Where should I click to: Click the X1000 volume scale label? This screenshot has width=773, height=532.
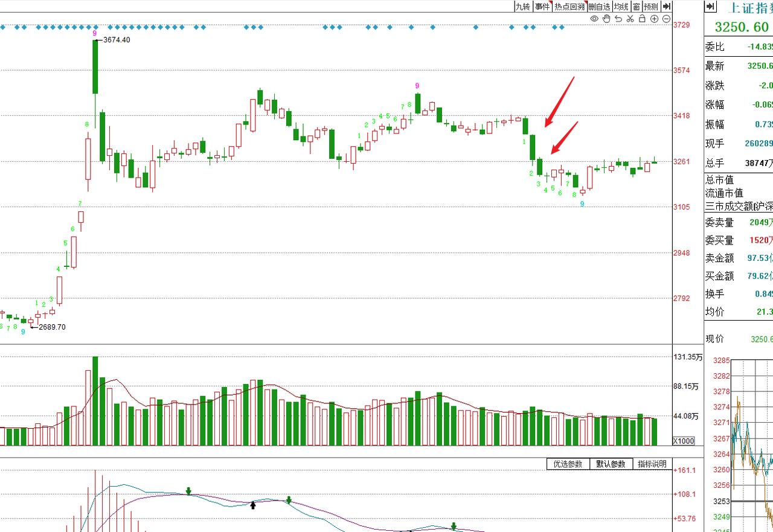[x=685, y=441]
